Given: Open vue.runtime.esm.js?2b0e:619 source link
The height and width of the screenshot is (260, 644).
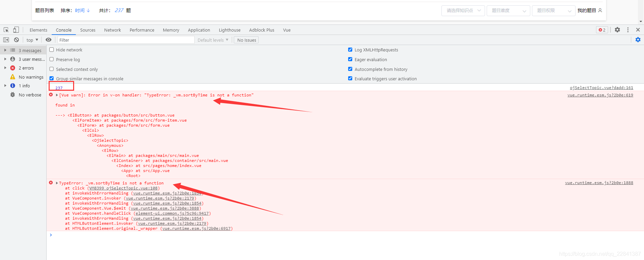Looking at the screenshot, I should pyautogui.click(x=600, y=95).
